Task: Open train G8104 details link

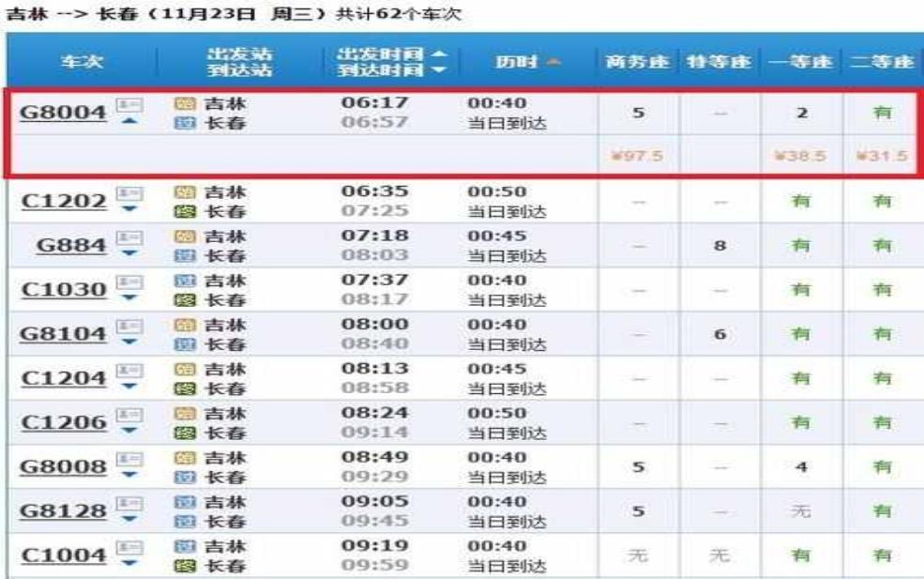Action: pos(63,334)
